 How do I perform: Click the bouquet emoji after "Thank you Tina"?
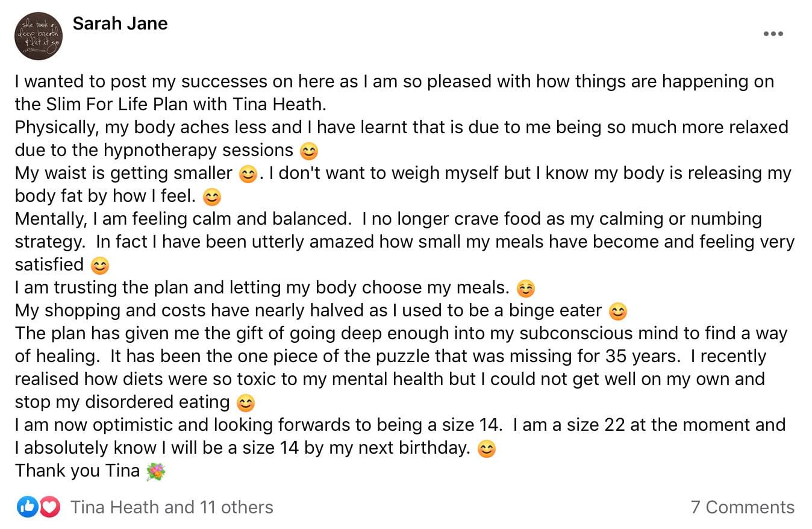(155, 471)
